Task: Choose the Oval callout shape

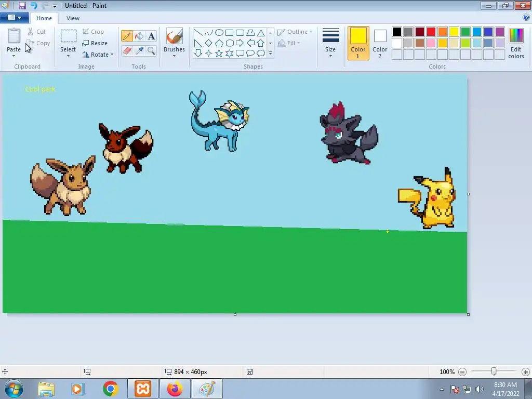Action: point(250,54)
